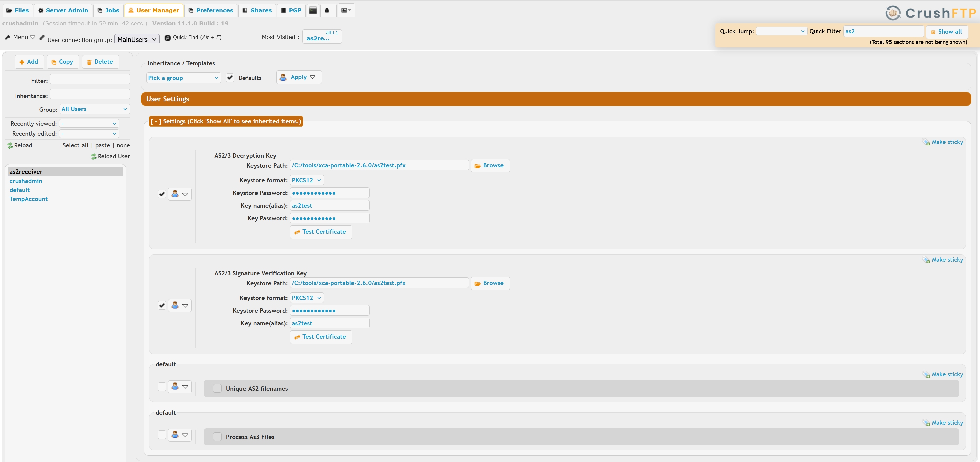The image size is (980, 462).
Task: Toggle override checkbox for Process As3 Files row
Action: coord(162,435)
